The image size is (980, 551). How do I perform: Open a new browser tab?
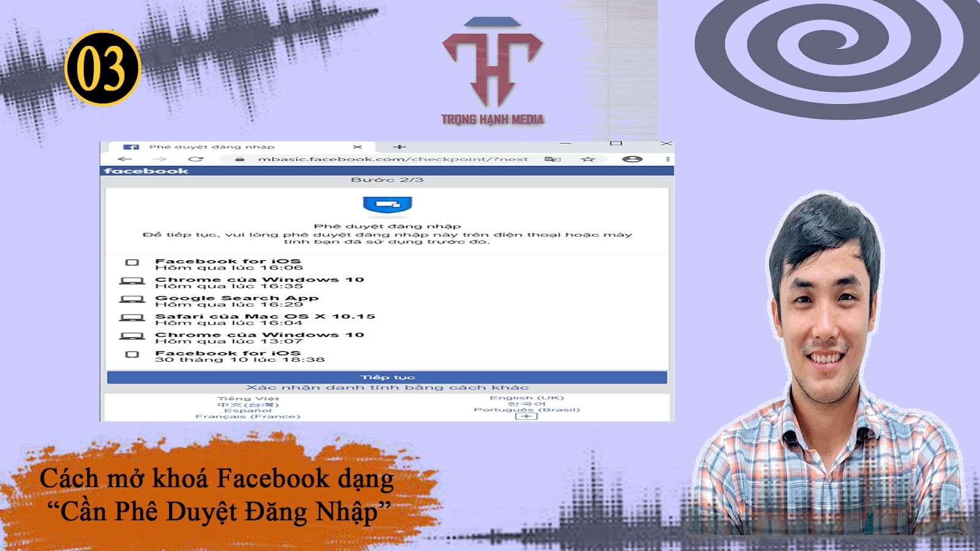click(x=399, y=147)
